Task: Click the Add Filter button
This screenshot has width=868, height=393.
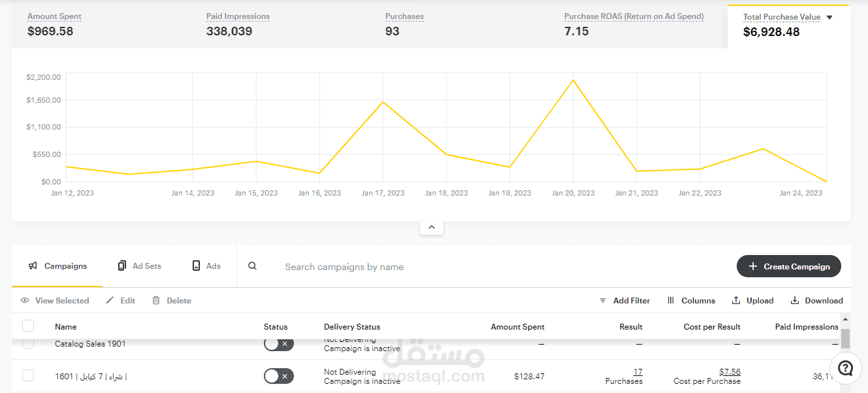Action: 624,301
